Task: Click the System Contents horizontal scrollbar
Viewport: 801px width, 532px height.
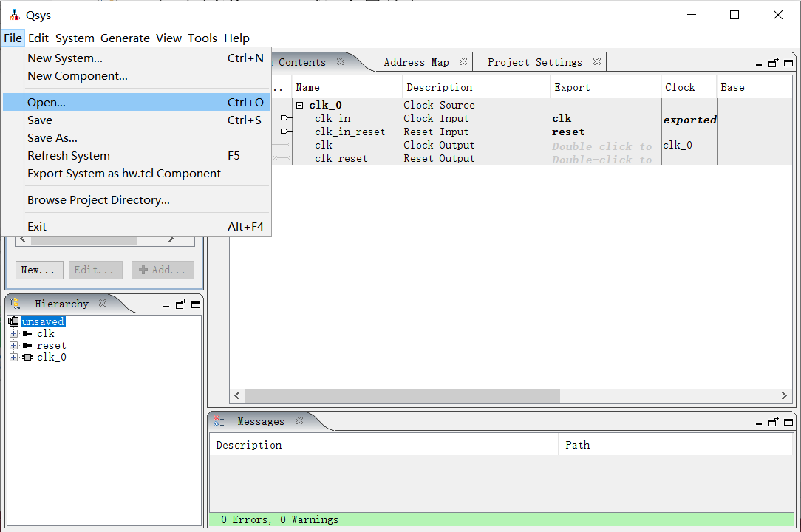Action: 403,396
